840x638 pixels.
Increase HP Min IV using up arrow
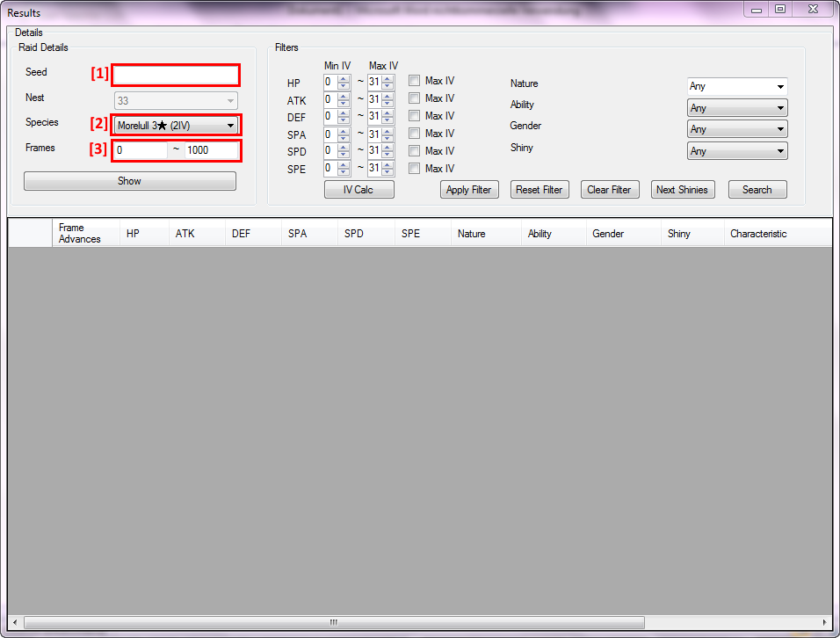coord(342,77)
